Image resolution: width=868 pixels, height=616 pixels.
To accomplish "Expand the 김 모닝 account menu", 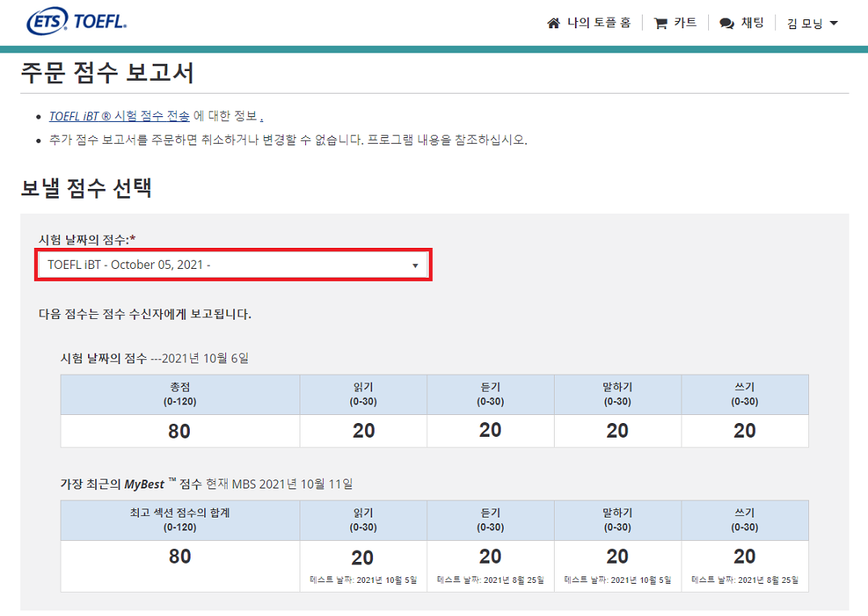I will pyautogui.click(x=812, y=23).
